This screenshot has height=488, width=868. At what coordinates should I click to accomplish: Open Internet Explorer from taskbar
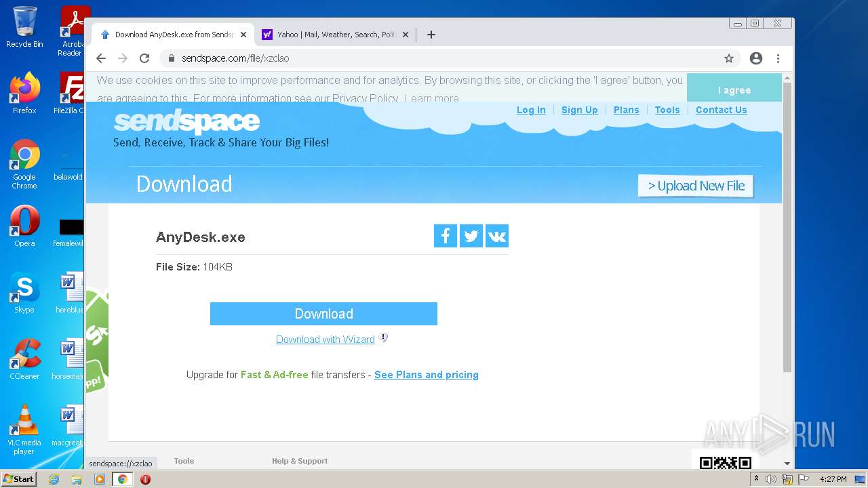(x=54, y=479)
